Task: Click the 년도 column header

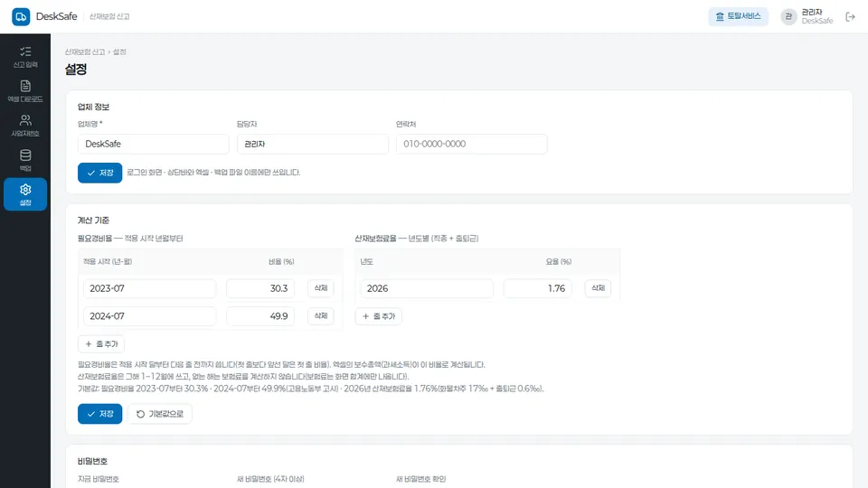Action: point(366,262)
